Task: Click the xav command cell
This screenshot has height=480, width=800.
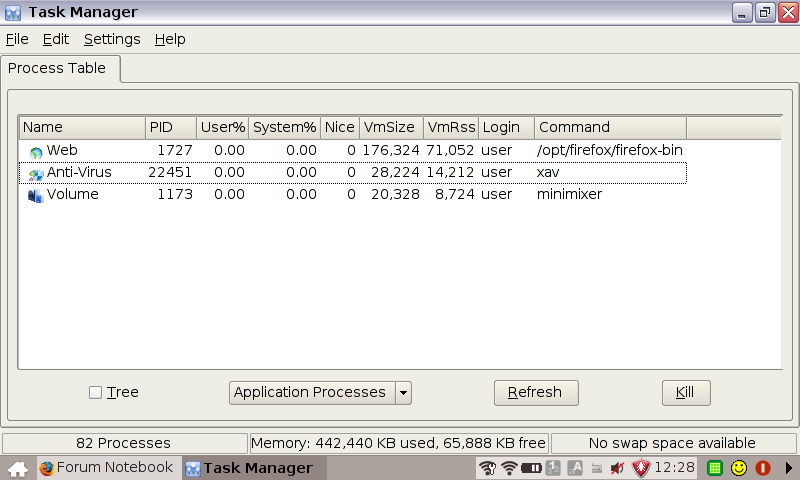Action: pyautogui.click(x=548, y=172)
